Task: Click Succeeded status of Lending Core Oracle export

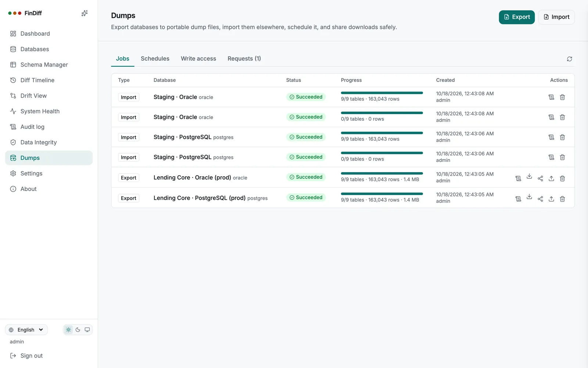Action: click(306, 177)
